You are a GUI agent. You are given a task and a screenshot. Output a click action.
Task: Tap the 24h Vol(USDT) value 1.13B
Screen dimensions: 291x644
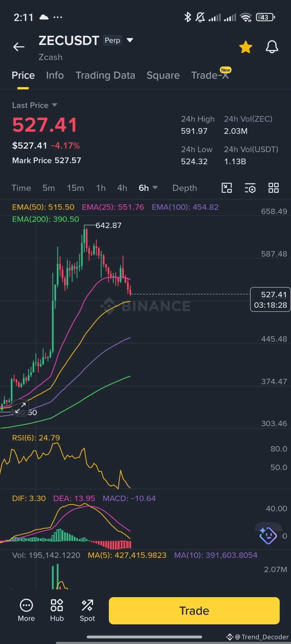[x=235, y=162]
